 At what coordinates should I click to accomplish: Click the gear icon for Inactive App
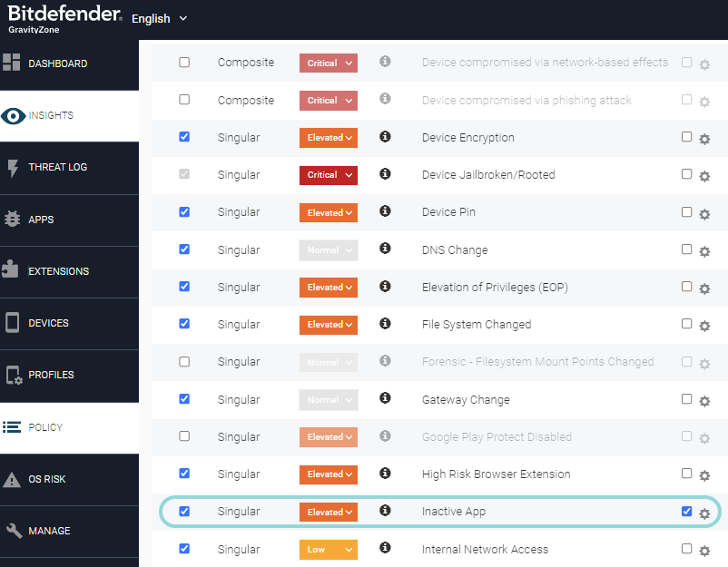[704, 513]
